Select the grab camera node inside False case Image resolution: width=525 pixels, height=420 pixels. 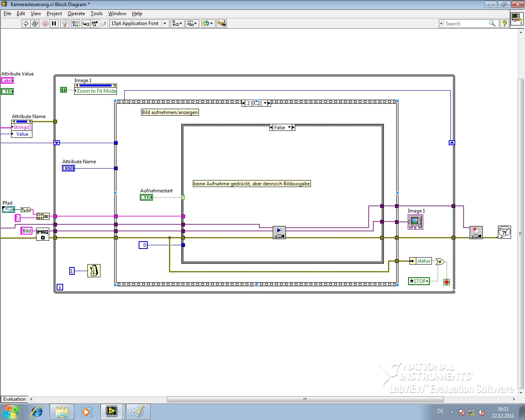279,233
